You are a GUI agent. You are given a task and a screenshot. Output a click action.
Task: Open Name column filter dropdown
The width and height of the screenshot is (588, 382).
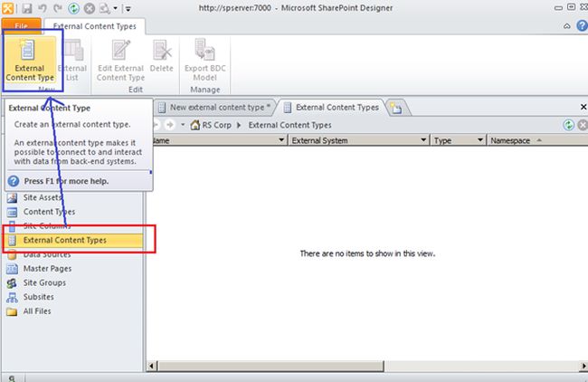pos(281,140)
